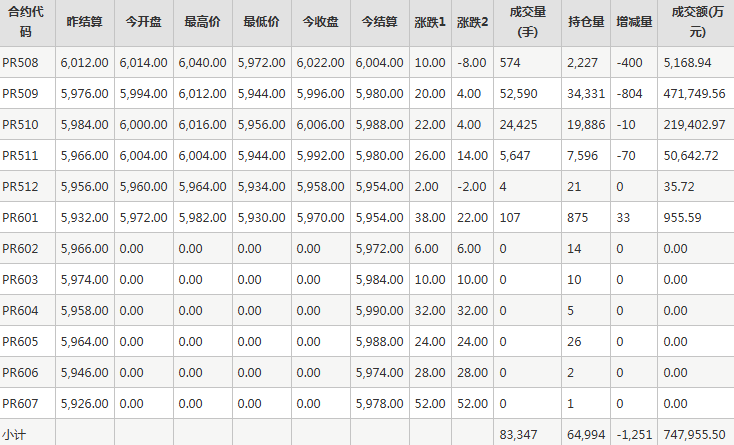Viewport: 734px width, 445px height.
Task: Click PR508 turnover value 5,168.94
Action: pyautogui.click(x=687, y=63)
